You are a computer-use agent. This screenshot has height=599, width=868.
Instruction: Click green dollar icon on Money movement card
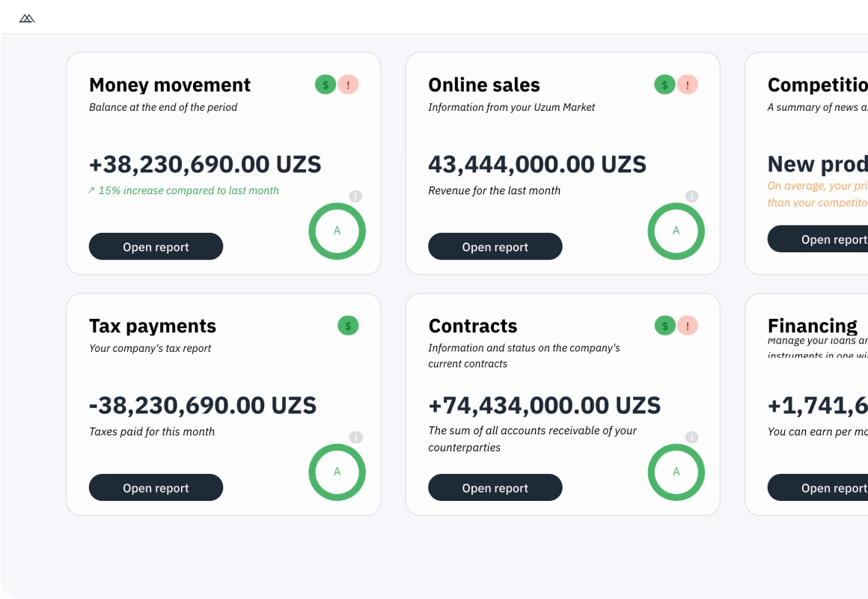[x=325, y=85]
